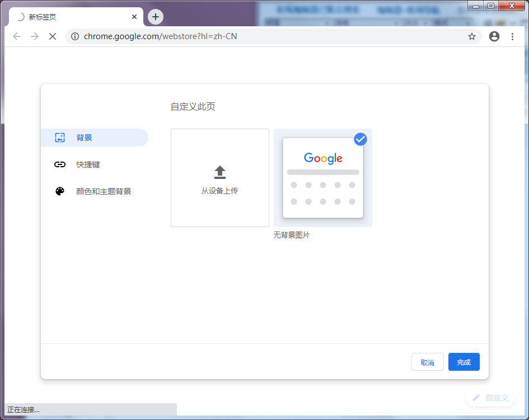Open a new tab with the plus button

pos(155,17)
